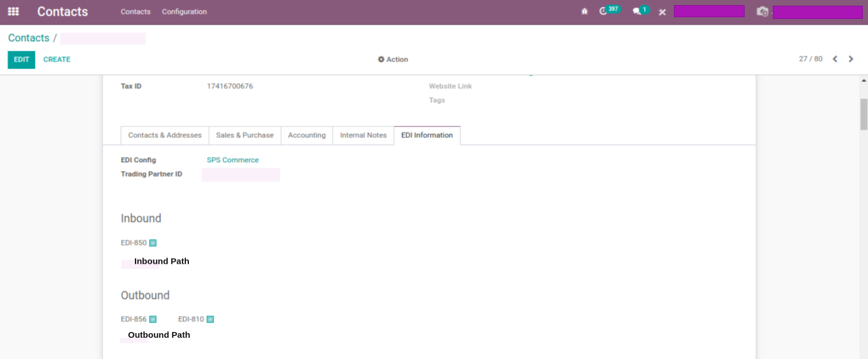Open the apps grid menu
Viewport: 868px width, 359px height.
(x=13, y=11)
